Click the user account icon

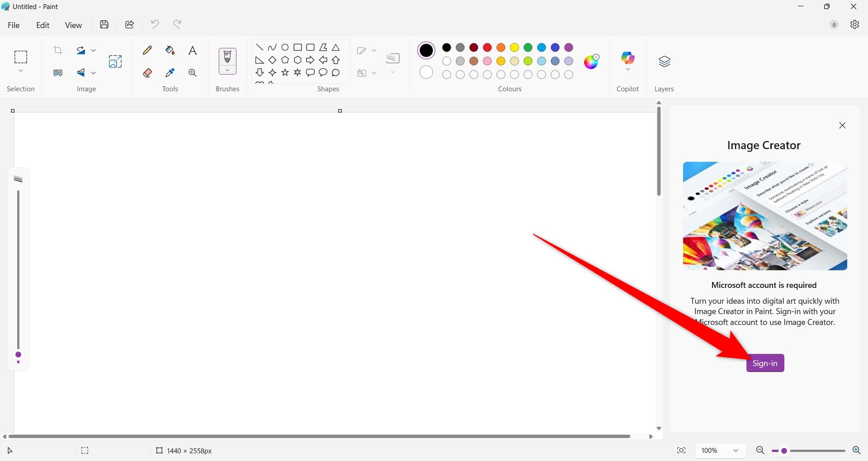pyautogui.click(x=834, y=25)
